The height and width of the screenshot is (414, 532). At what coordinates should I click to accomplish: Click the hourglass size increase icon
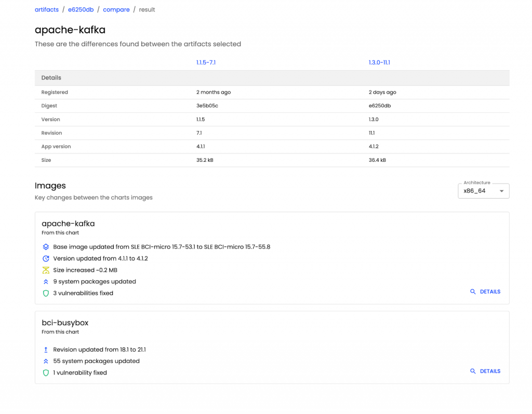tap(46, 269)
